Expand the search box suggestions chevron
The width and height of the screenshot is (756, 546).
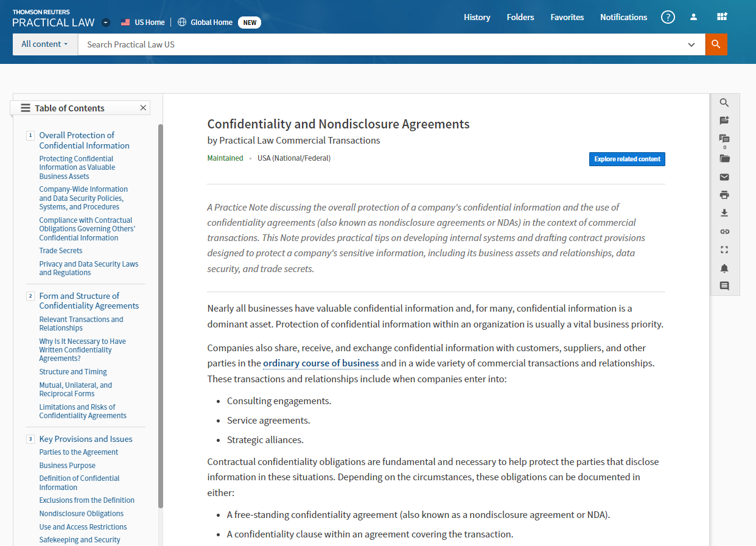[691, 44]
